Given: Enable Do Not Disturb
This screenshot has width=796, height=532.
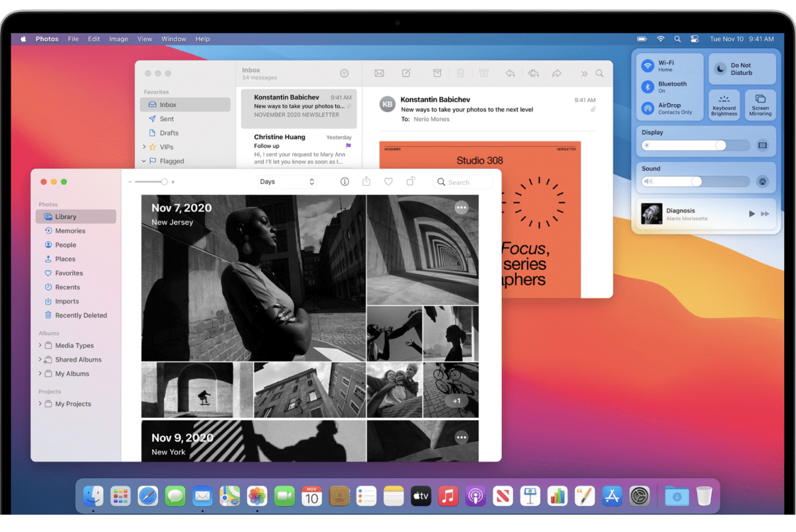Looking at the screenshot, I should point(721,69).
